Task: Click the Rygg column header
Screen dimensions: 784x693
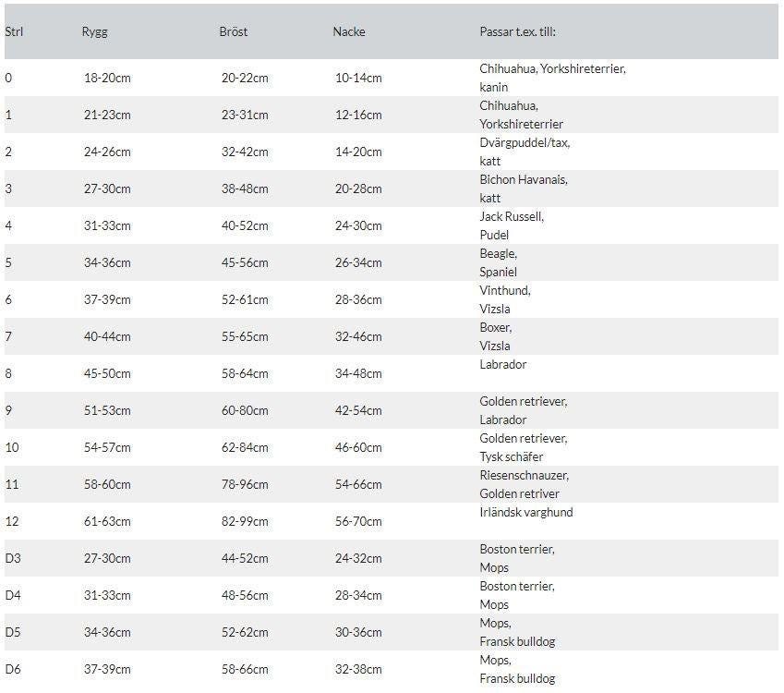Action: (94, 31)
